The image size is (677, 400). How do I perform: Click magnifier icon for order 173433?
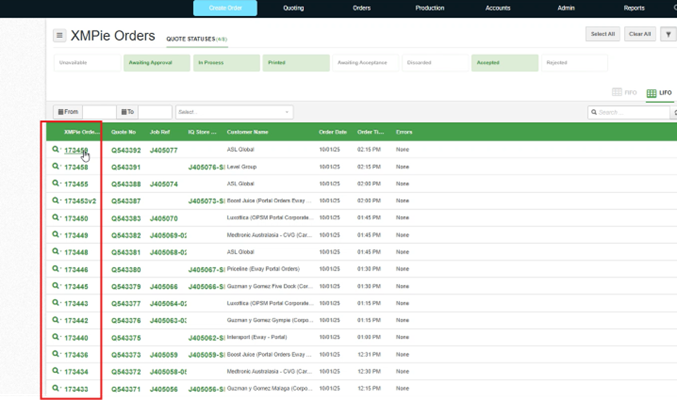tap(56, 388)
